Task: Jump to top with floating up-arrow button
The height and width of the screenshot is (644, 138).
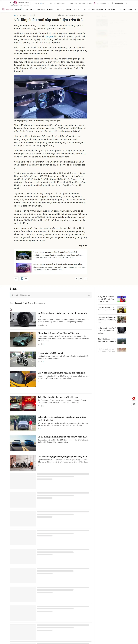Action: pos(134,409)
